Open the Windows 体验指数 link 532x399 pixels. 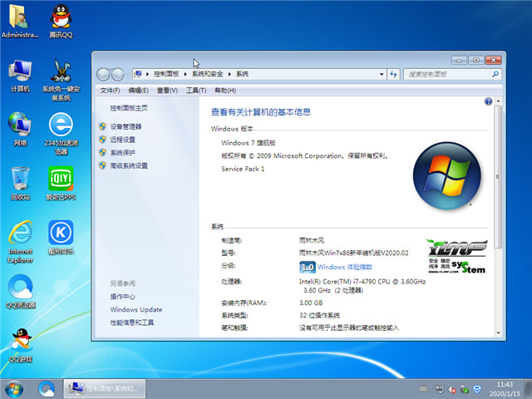tap(345, 267)
